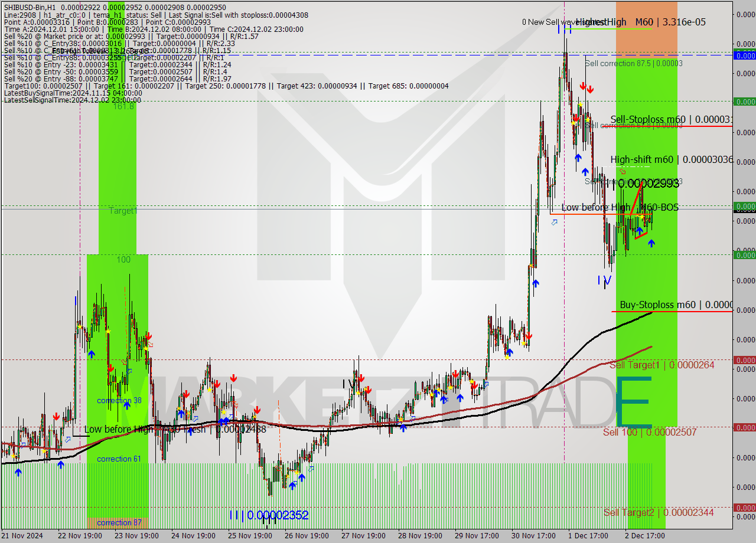
Task: Click the Sell %10 @ C_Entry38 line
Action: (119, 43)
